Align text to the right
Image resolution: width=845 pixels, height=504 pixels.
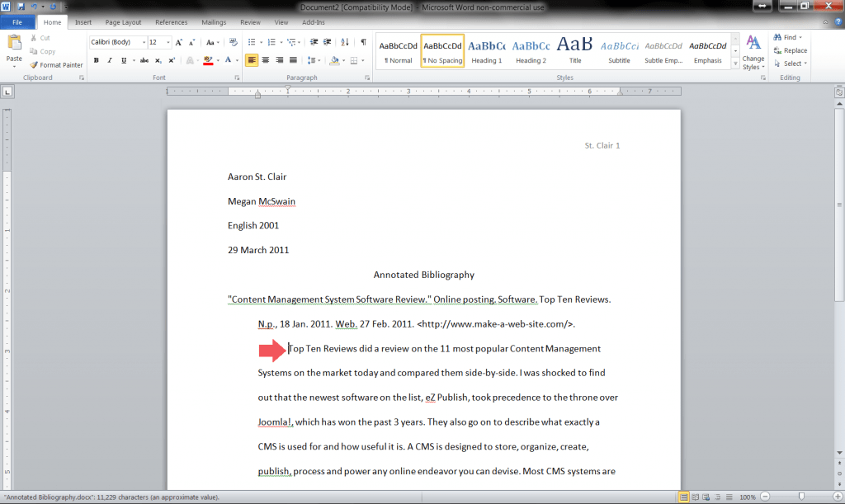click(279, 60)
